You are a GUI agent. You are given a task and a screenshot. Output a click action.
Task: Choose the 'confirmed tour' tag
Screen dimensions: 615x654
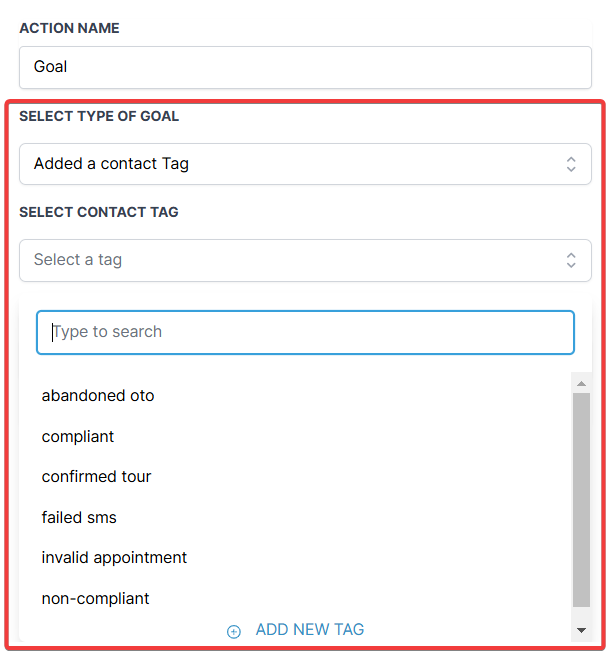pyautogui.click(x=96, y=477)
